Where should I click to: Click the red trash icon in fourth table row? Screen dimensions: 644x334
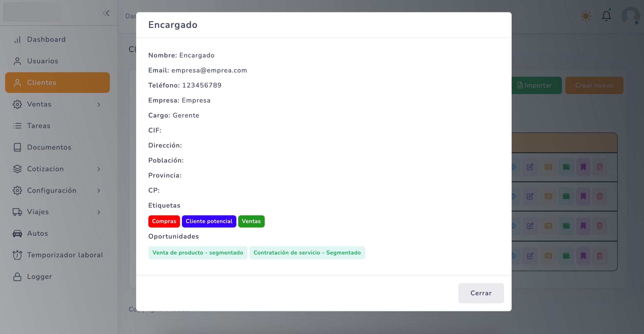point(600,256)
